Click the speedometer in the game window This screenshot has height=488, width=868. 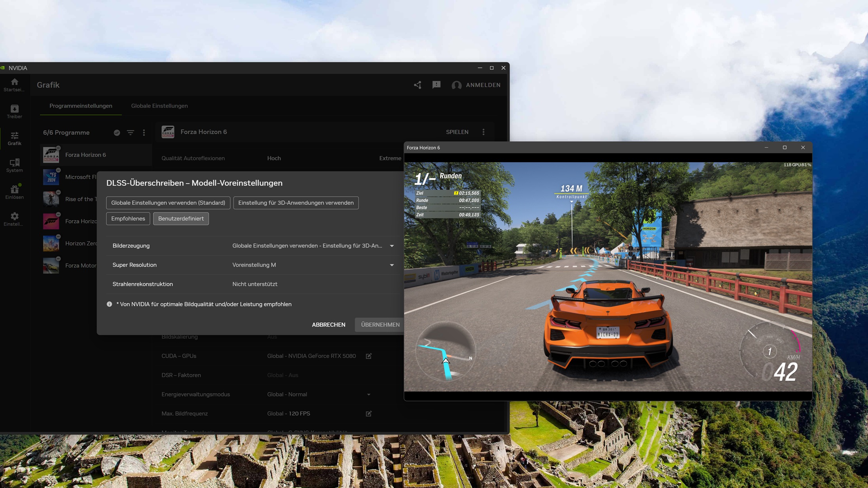tap(769, 352)
